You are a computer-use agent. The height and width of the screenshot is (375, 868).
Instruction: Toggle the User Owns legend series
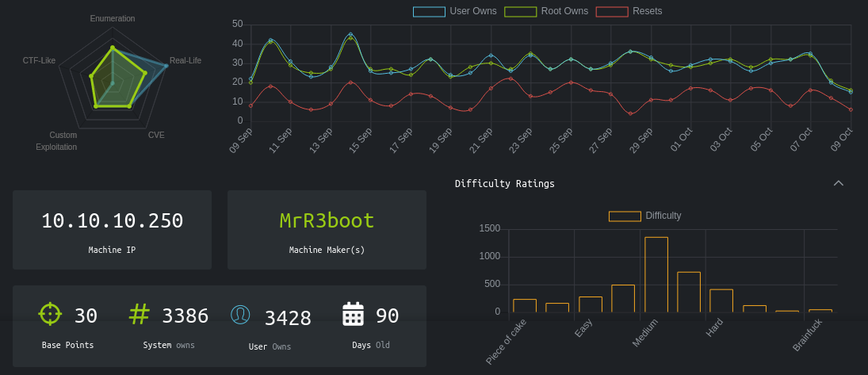coord(455,11)
